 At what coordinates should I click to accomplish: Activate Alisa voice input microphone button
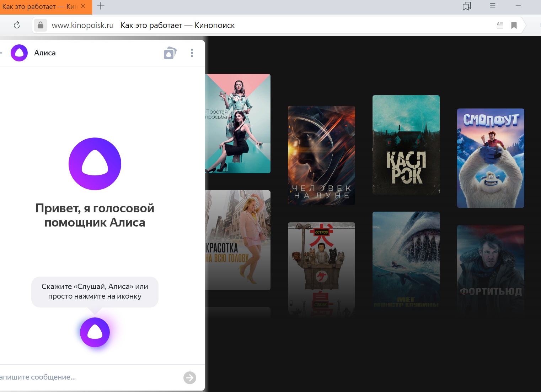(95, 332)
